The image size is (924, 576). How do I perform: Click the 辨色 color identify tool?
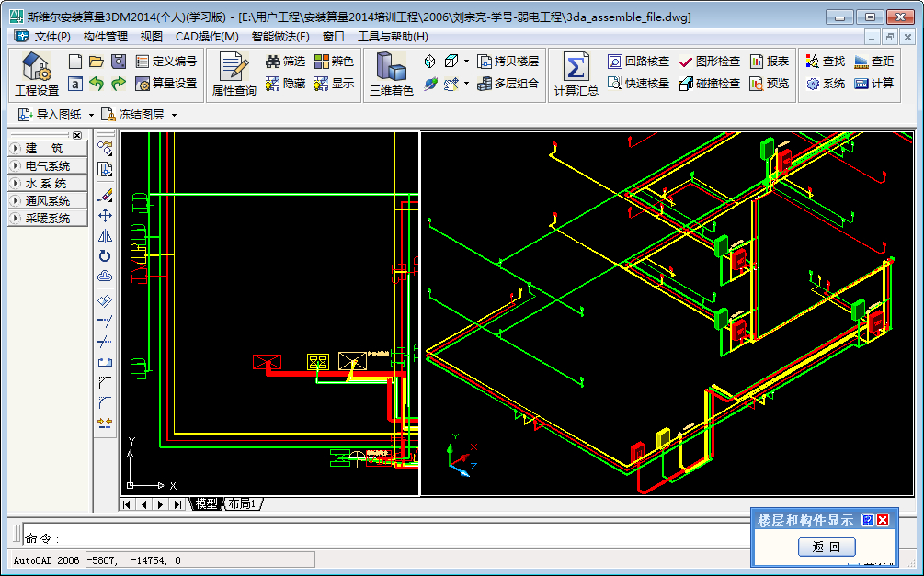[x=334, y=62]
